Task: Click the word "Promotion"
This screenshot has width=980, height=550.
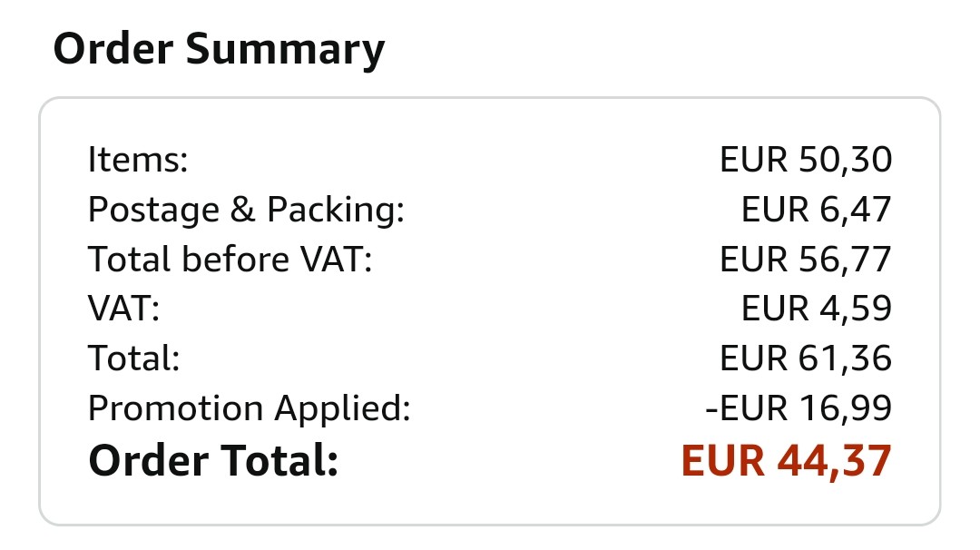Action: click(x=176, y=408)
